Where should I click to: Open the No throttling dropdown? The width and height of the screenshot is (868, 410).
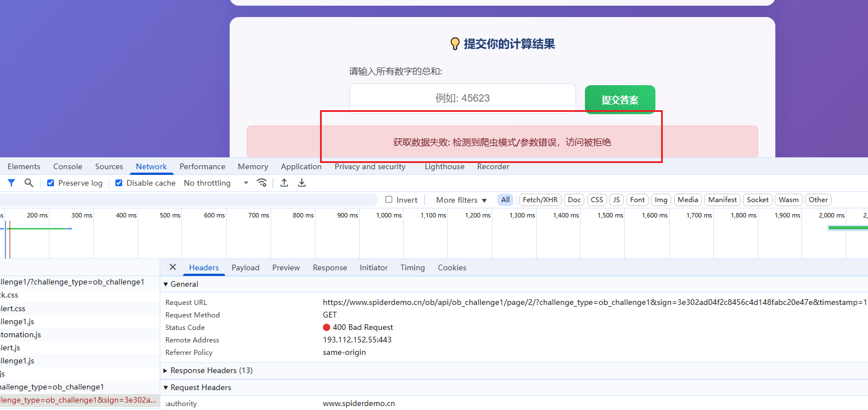tap(216, 183)
